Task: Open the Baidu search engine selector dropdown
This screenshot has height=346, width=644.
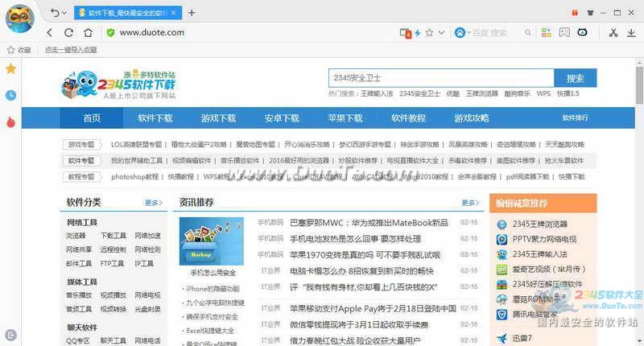Action: [x=460, y=32]
